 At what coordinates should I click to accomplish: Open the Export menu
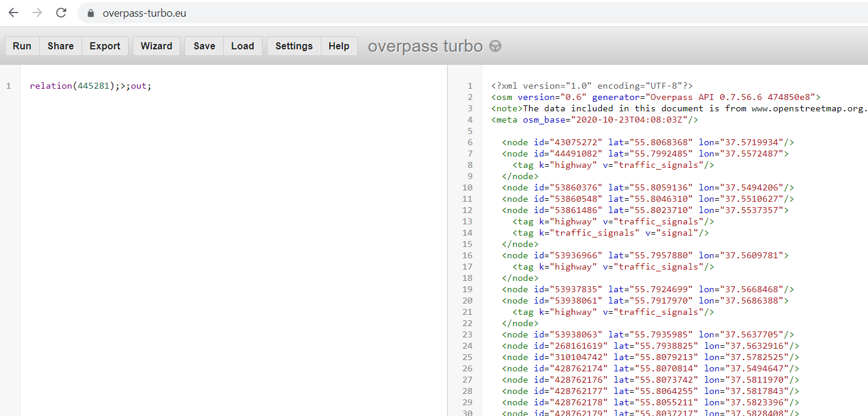pos(105,46)
